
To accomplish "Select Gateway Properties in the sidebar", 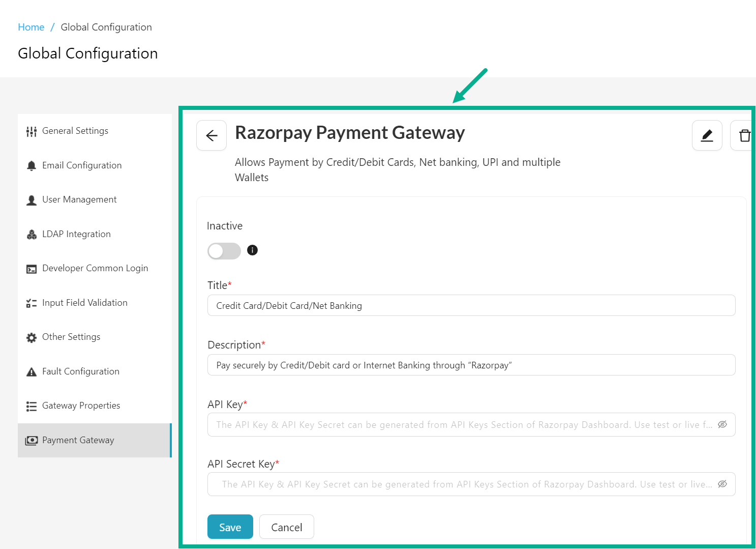I will tap(81, 406).
